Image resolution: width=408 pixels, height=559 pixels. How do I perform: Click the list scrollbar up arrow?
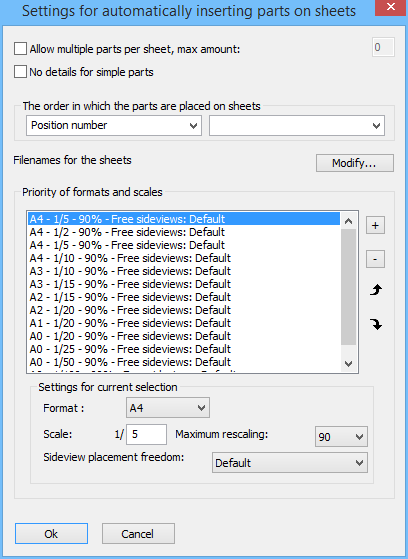(x=348, y=221)
